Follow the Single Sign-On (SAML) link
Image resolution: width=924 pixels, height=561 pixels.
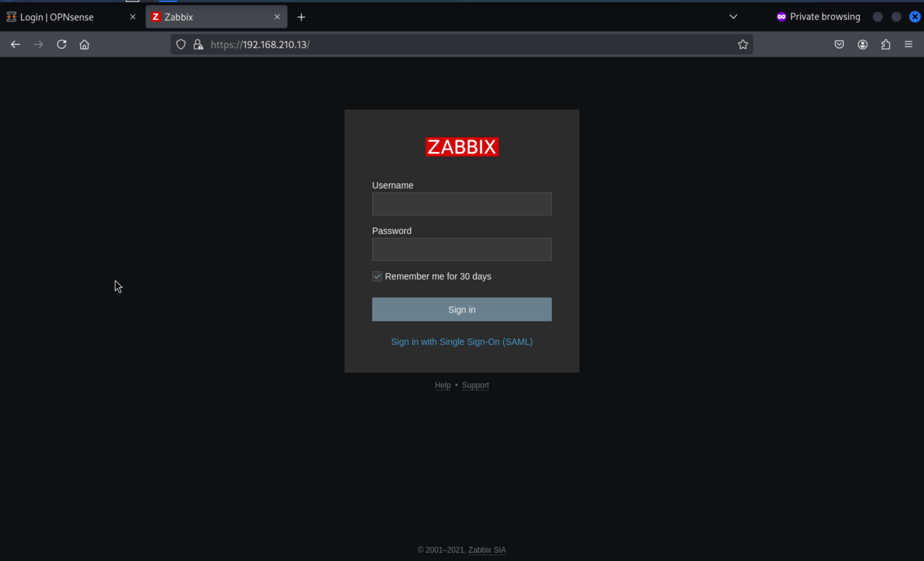(462, 342)
